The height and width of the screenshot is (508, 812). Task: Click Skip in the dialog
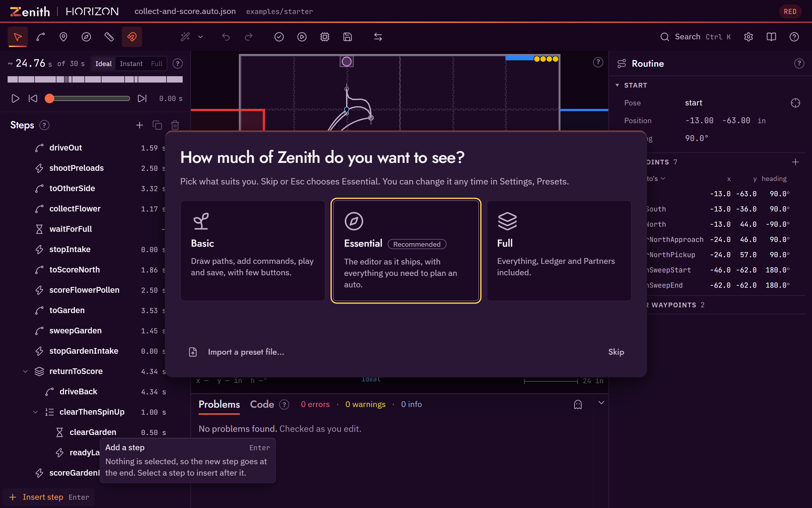616,352
